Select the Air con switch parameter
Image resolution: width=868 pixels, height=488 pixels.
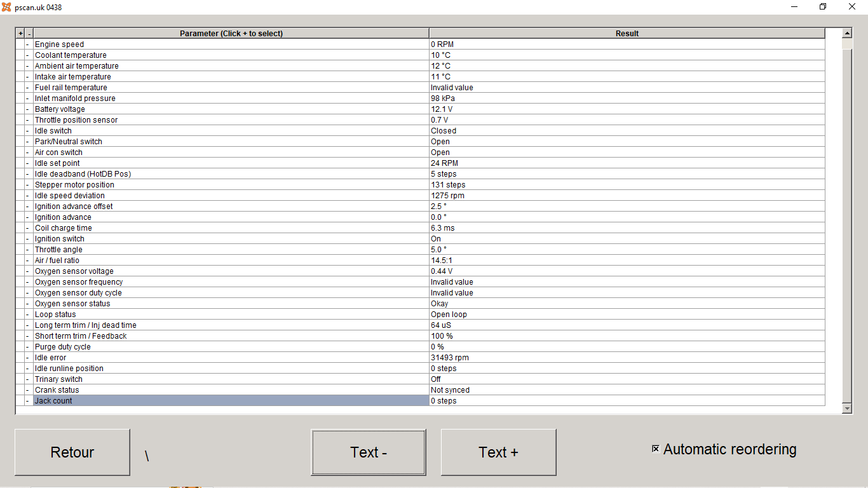pyautogui.click(x=231, y=152)
